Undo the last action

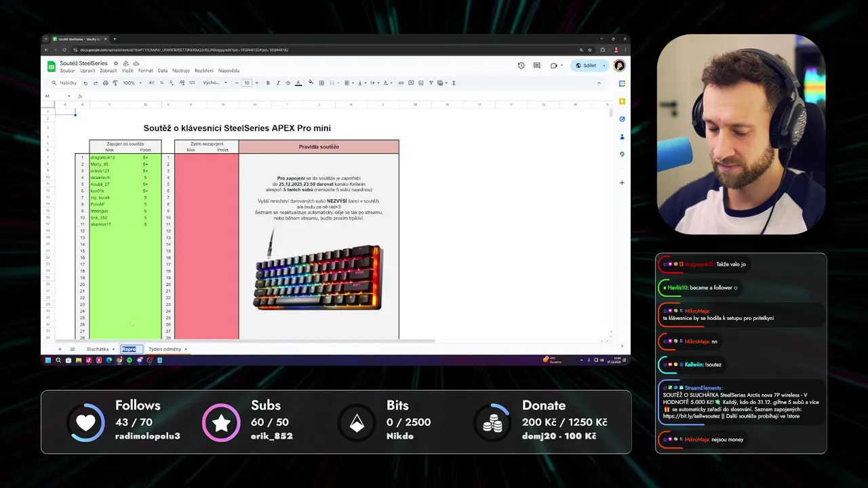[85, 83]
